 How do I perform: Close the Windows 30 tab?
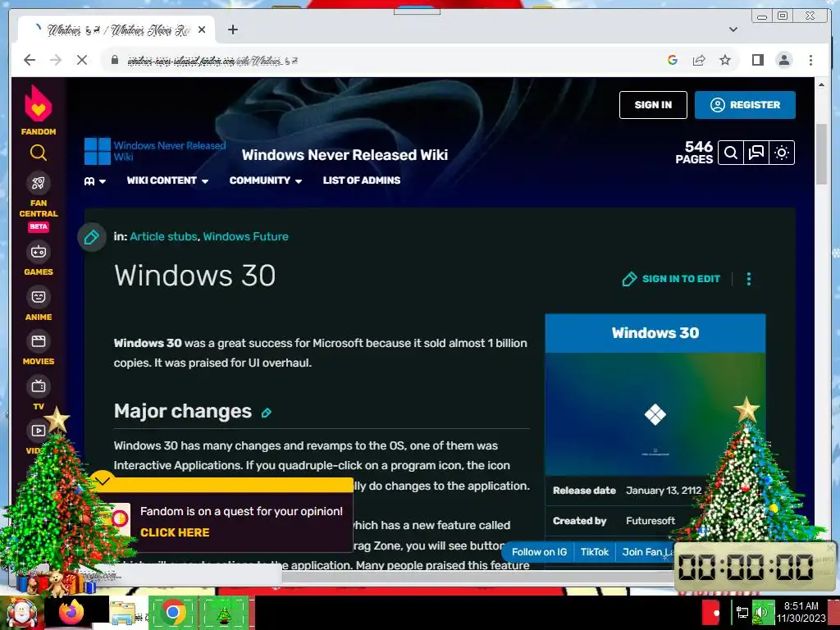(x=202, y=30)
